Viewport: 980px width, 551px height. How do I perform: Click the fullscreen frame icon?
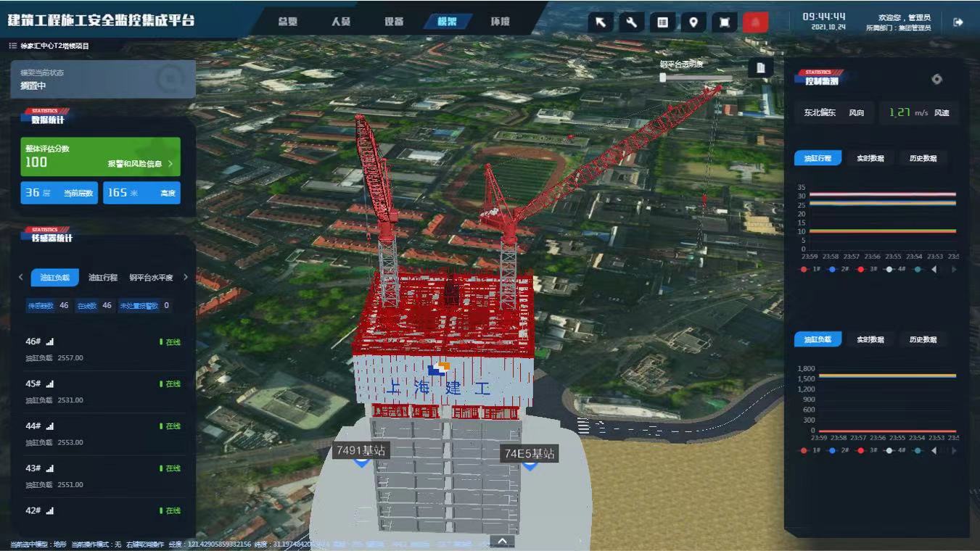click(724, 22)
